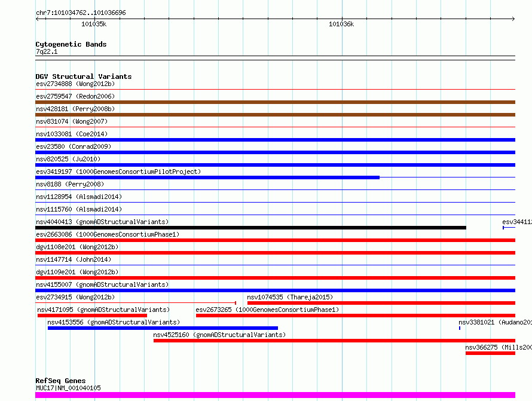Click nsv831074 (Wong2007) variant label
This screenshot has height=401, width=532.
click(72, 121)
